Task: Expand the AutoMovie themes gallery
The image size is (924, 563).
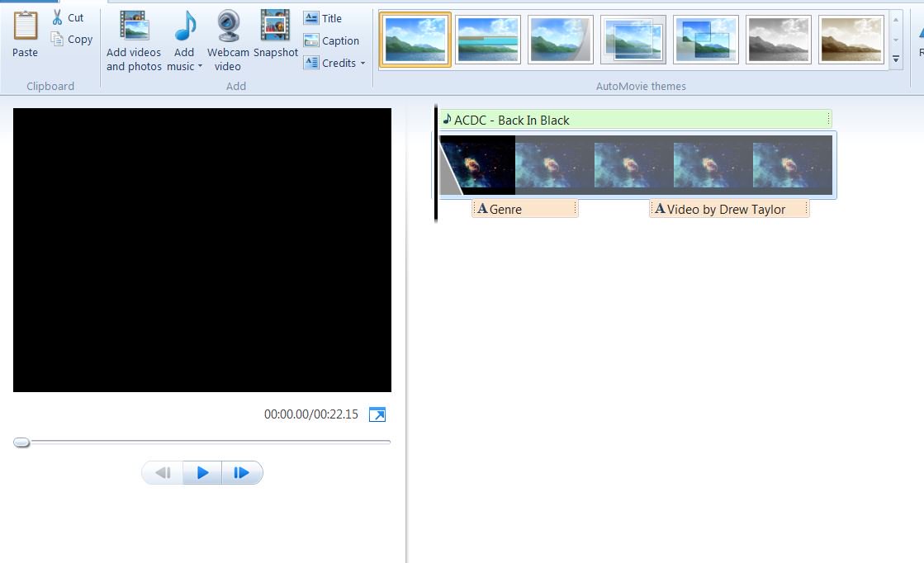Action: 896,59
